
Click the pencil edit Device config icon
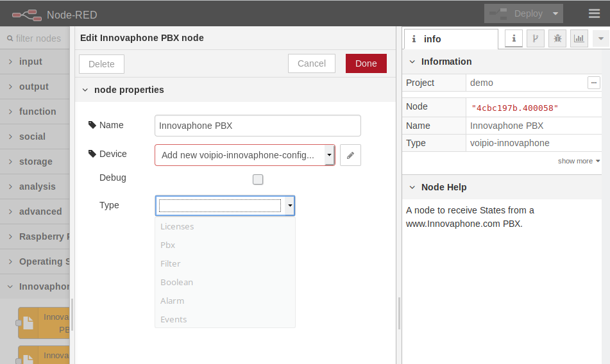(x=350, y=155)
